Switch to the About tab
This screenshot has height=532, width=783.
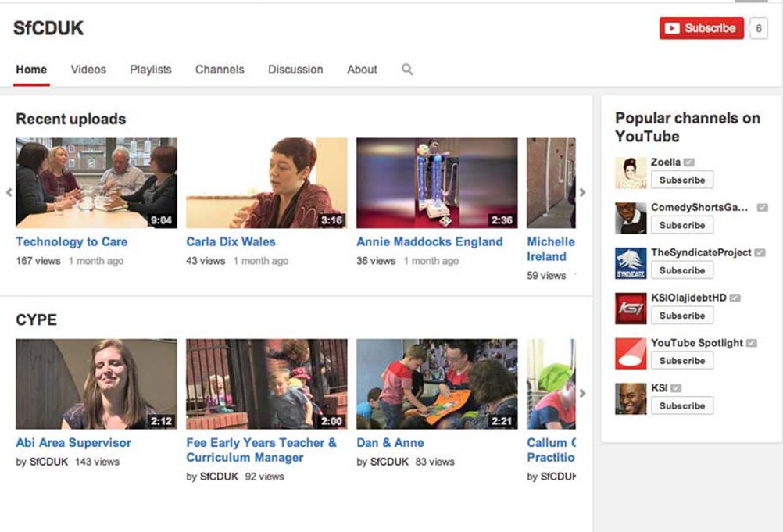click(x=362, y=70)
